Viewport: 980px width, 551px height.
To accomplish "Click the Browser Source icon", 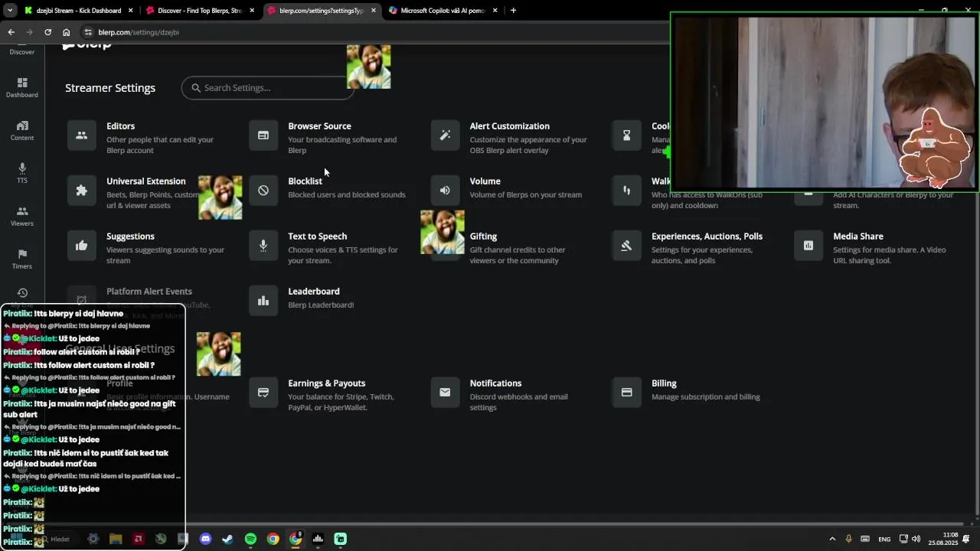I will click(x=263, y=135).
